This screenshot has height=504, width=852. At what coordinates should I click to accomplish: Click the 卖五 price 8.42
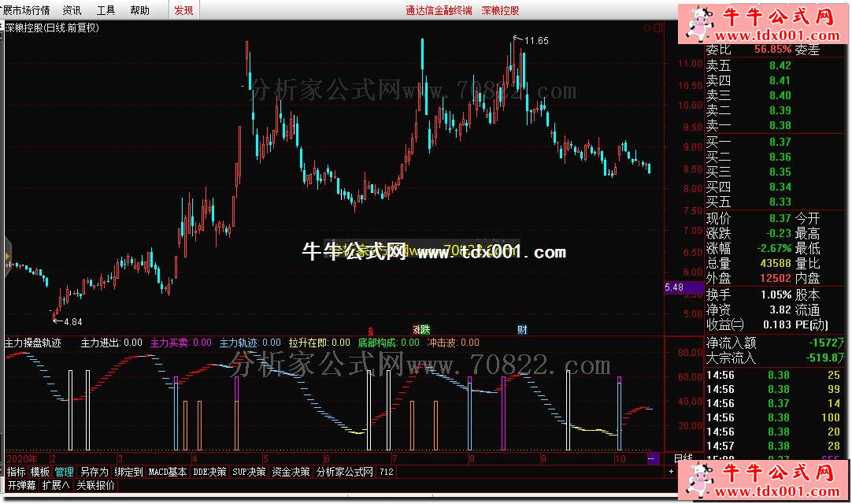[780, 66]
